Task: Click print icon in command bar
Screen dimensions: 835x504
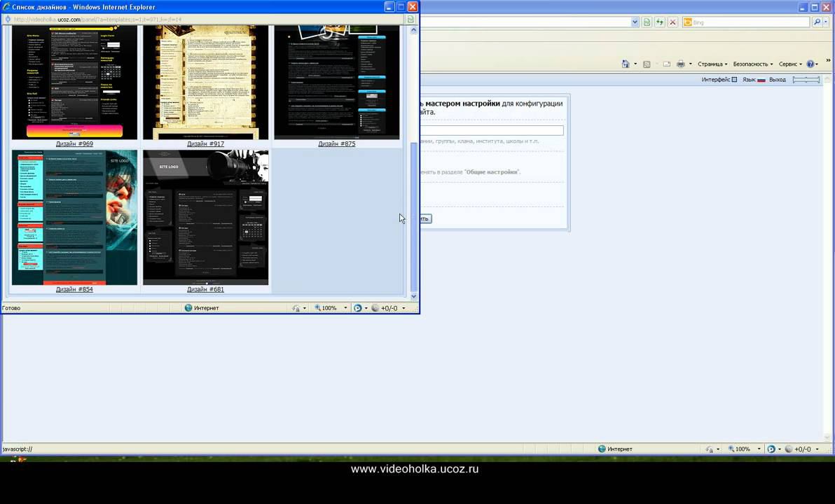Action: (x=681, y=64)
